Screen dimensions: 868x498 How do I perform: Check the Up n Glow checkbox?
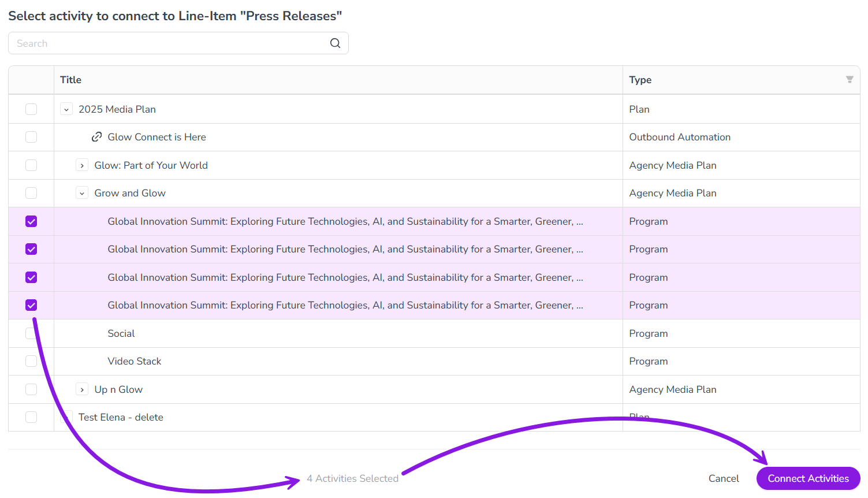[31, 389]
